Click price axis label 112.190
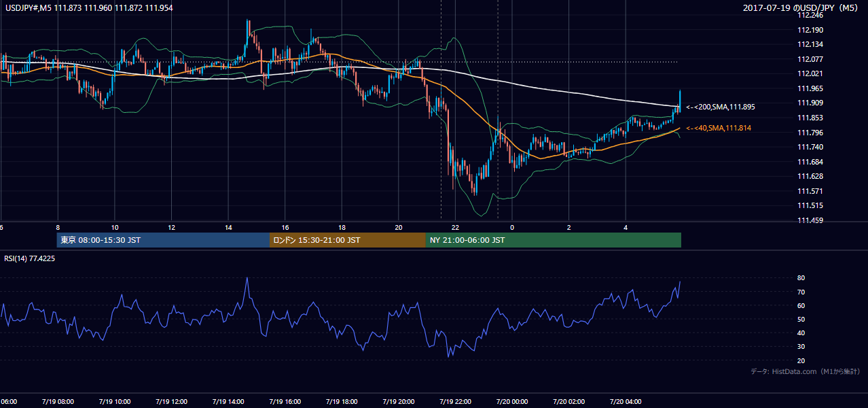868x408 pixels. 812,30
